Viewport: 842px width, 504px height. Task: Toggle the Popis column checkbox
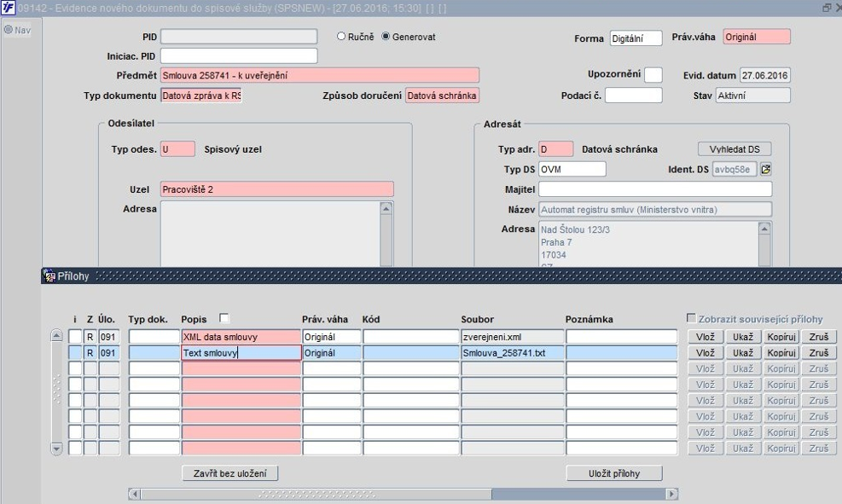tap(224, 318)
